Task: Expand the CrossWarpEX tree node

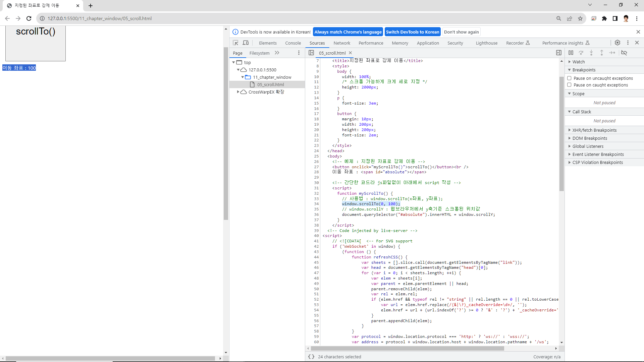Action: (238, 92)
